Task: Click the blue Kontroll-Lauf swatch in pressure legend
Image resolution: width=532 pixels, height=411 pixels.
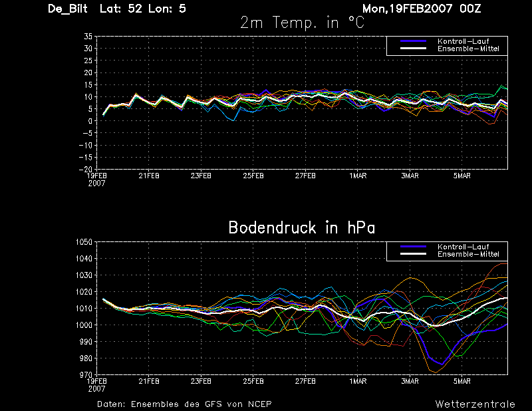Action: [x=413, y=247]
